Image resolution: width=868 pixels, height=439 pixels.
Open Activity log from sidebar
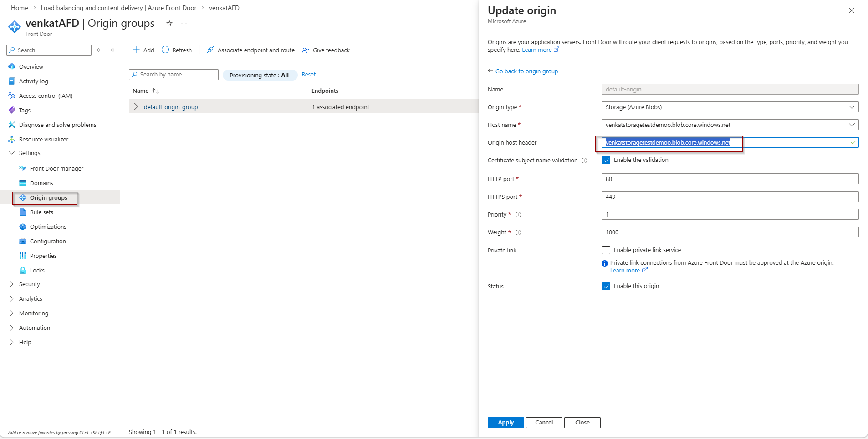(34, 81)
